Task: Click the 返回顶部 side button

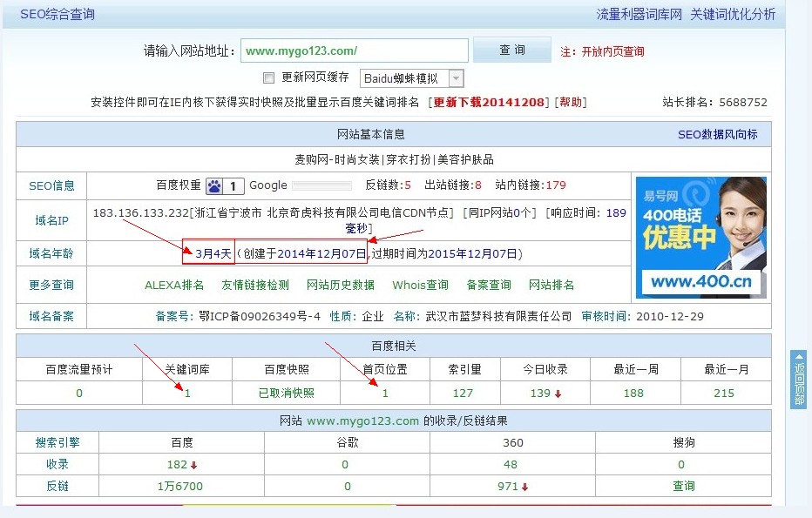Action: [x=799, y=380]
